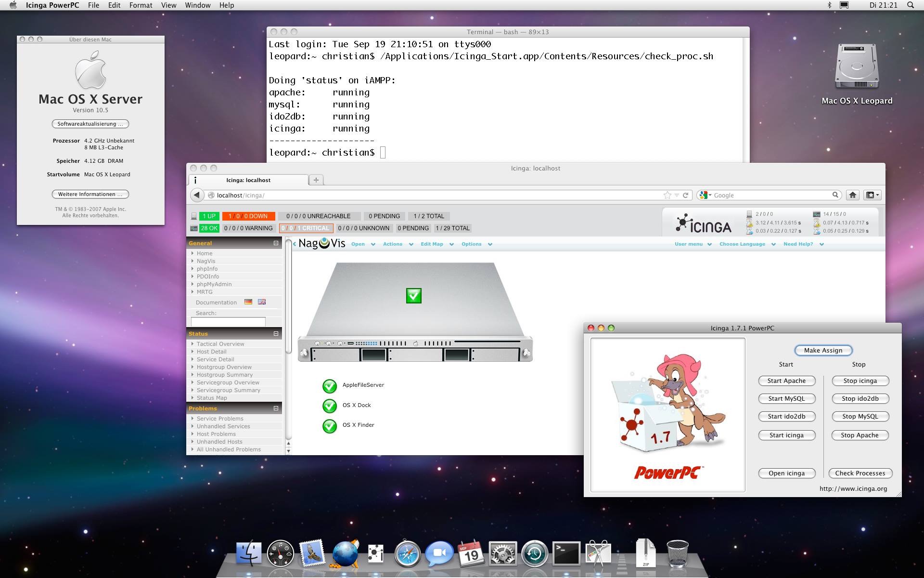Viewport: 924px width, 578px height.
Task: Click the ZIP archive in the Dock
Action: click(x=645, y=553)
